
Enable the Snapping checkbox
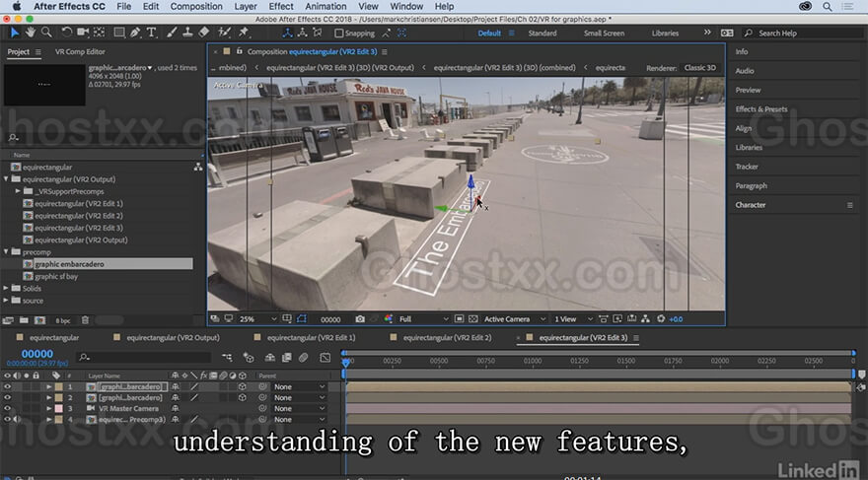pos(338,34)
